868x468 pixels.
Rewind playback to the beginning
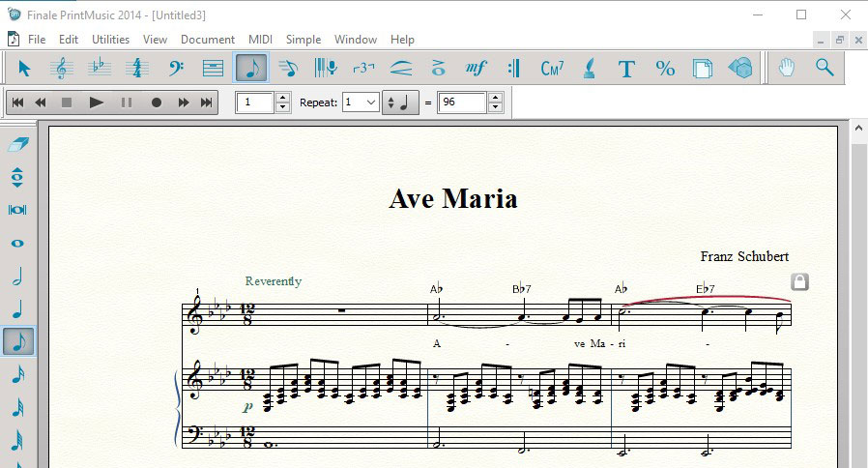tap(17, 102)
